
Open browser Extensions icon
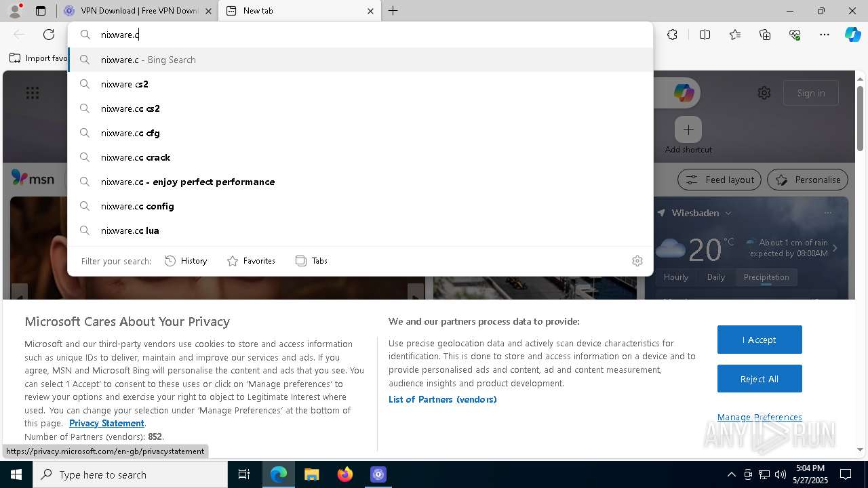[672, 35]
